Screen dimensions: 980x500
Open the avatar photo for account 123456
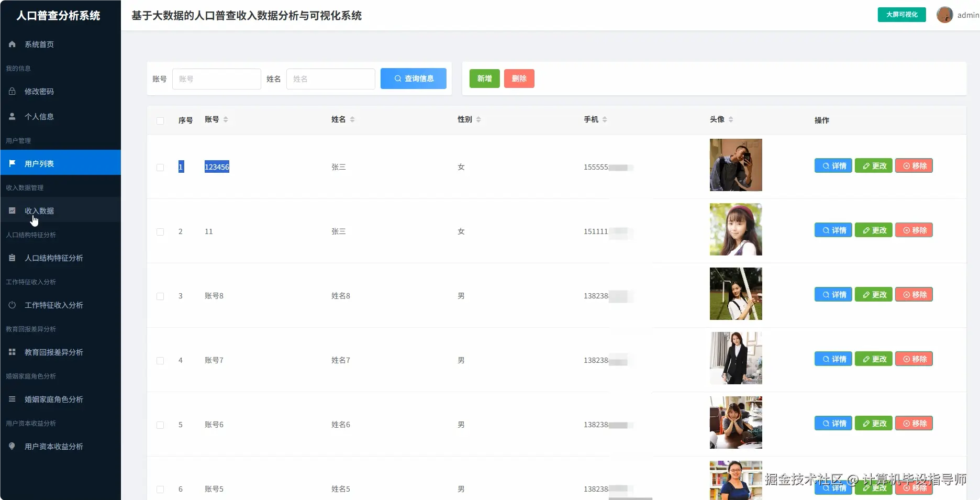736,165
